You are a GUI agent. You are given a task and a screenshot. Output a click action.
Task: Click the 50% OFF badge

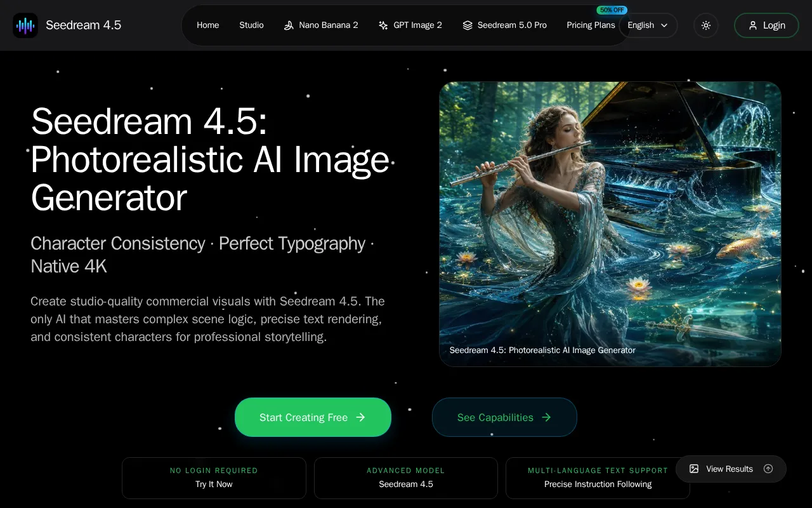[x=612, y=10]
